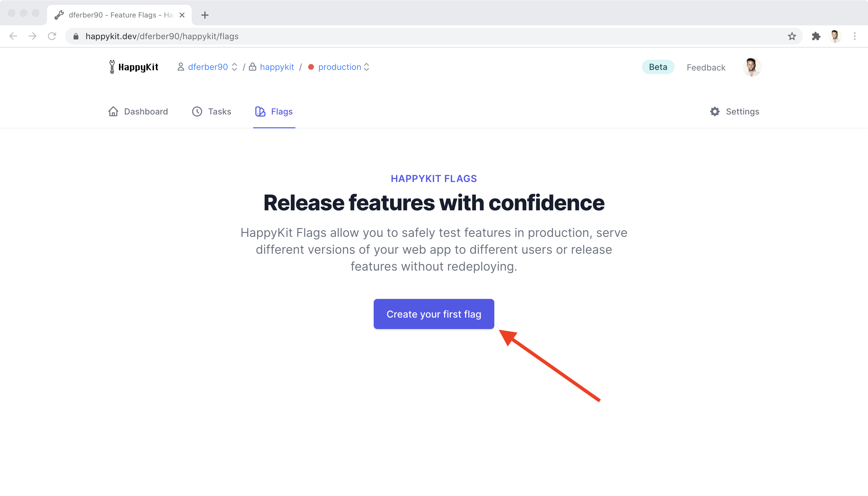868x496 pixels.
Task: Close the Feature Flags browser tab
Action: click(182, 15)
